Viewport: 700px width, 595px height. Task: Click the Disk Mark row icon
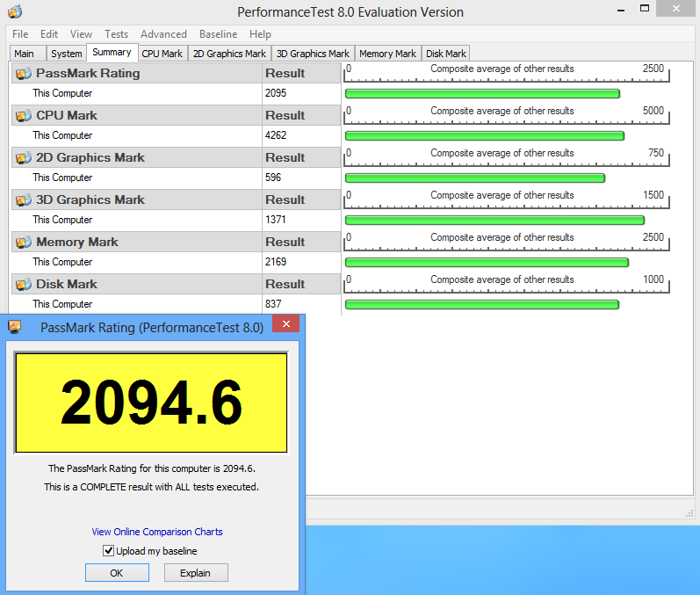(x=24, y=284)
